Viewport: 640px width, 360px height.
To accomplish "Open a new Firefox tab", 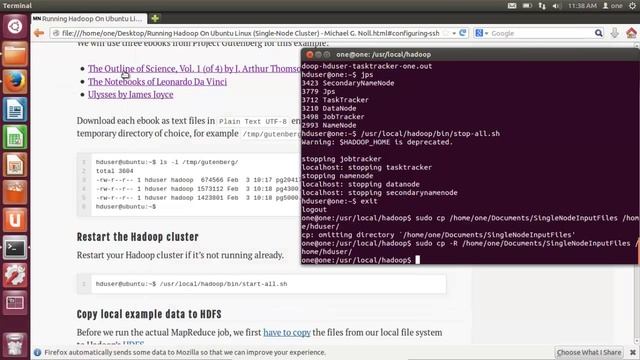I will coord(155,18).
